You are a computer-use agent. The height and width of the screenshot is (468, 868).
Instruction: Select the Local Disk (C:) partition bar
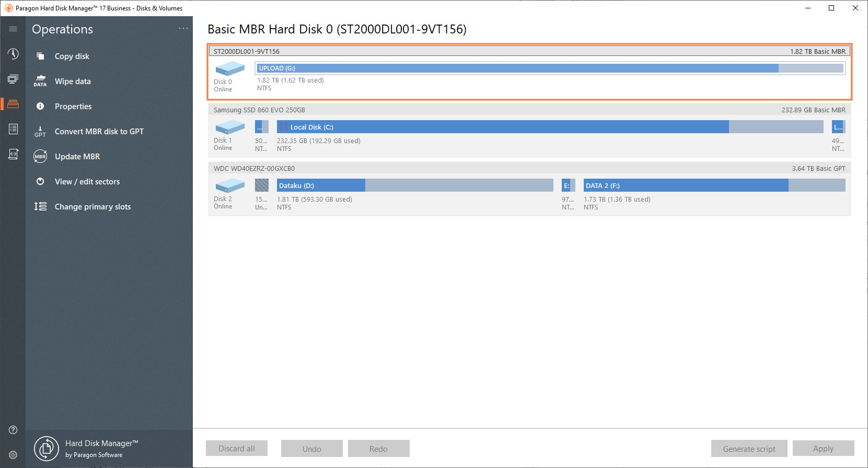(x=502, y=127)
